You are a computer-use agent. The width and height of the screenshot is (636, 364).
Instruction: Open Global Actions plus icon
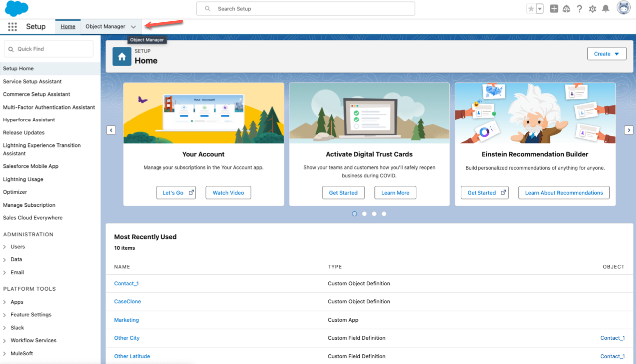tap(554, 9)
